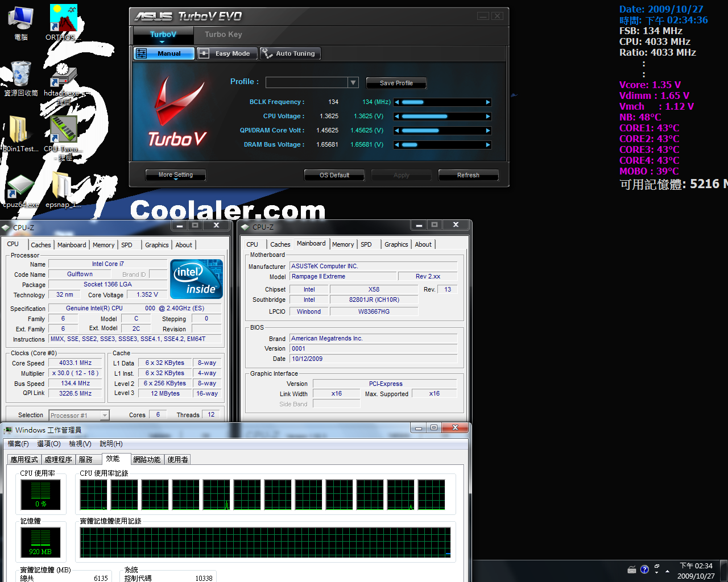728x582 pixels.
Task: Decrease CPU Voltage with left arrow
Action: pyautogui.click(x=396, y=117)
